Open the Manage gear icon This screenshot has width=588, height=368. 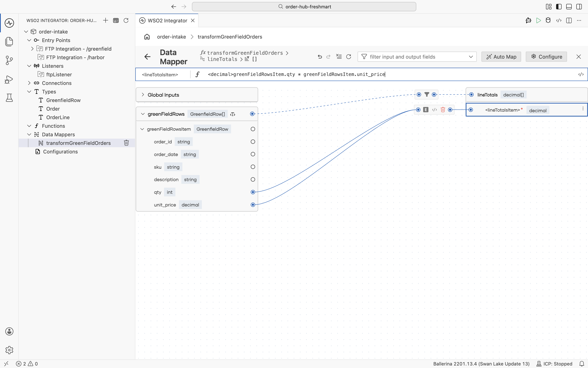point(9,350)
